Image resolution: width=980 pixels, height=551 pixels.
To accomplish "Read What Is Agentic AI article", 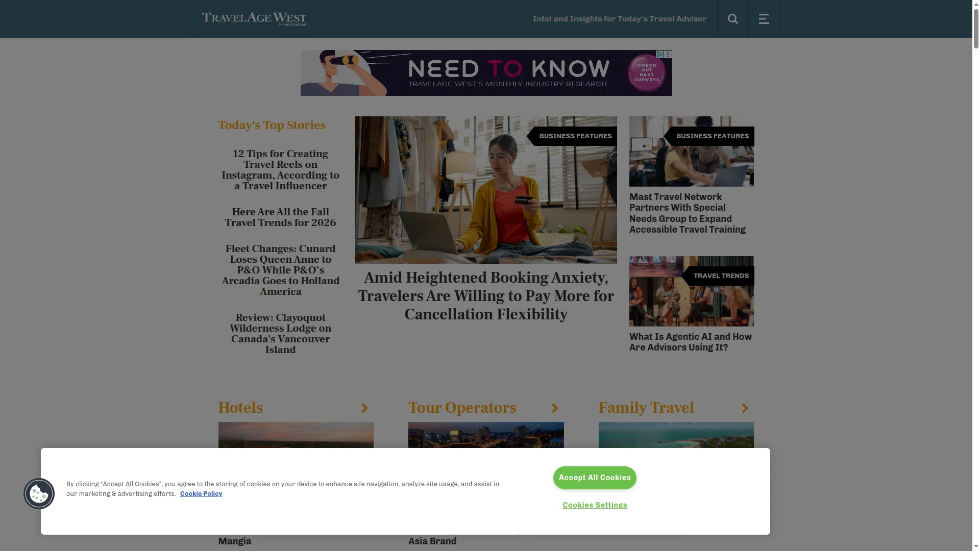I will click(x=691, y=342).
